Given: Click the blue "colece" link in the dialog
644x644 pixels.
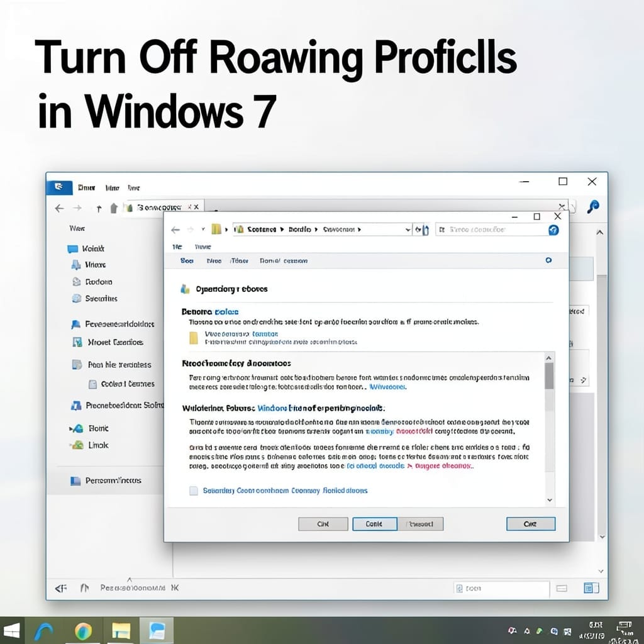Looking at the screenshot, I should (x=226, y=312).
